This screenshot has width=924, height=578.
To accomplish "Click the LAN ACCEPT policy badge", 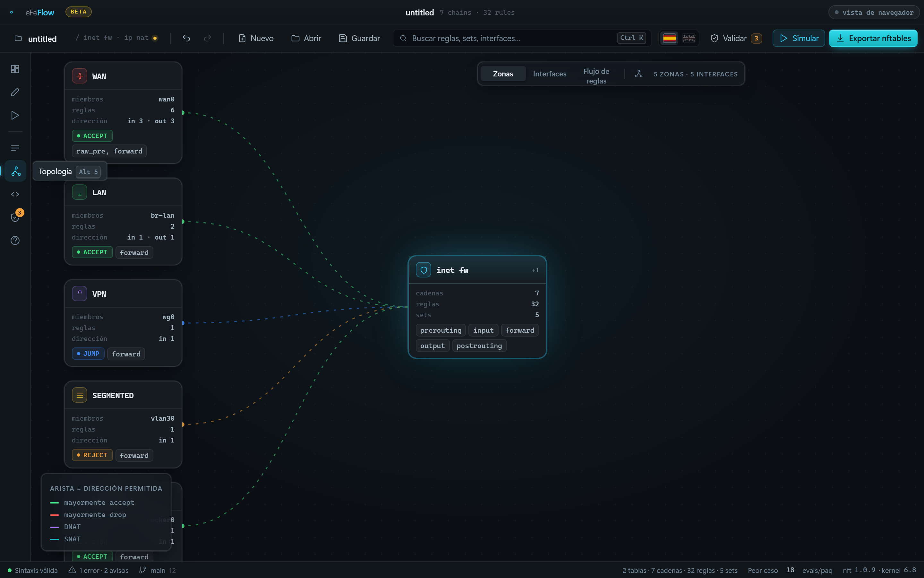I will (x=92, y=252).
